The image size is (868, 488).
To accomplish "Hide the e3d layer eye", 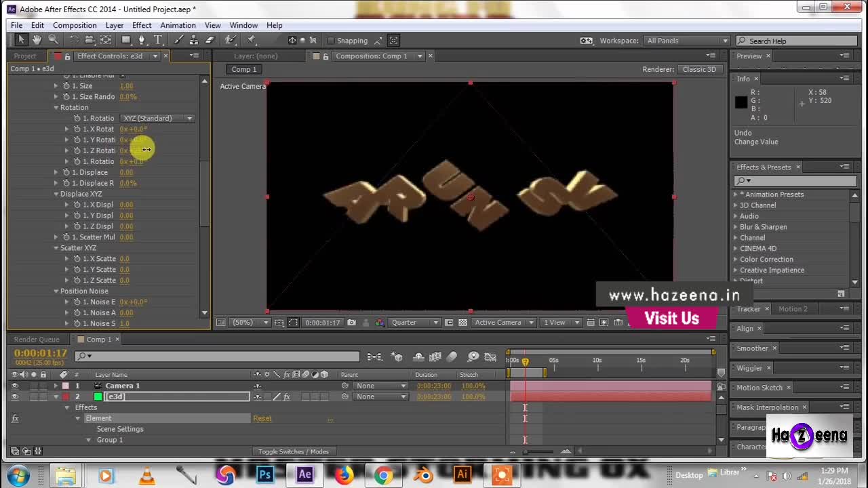I will (15, 396).
